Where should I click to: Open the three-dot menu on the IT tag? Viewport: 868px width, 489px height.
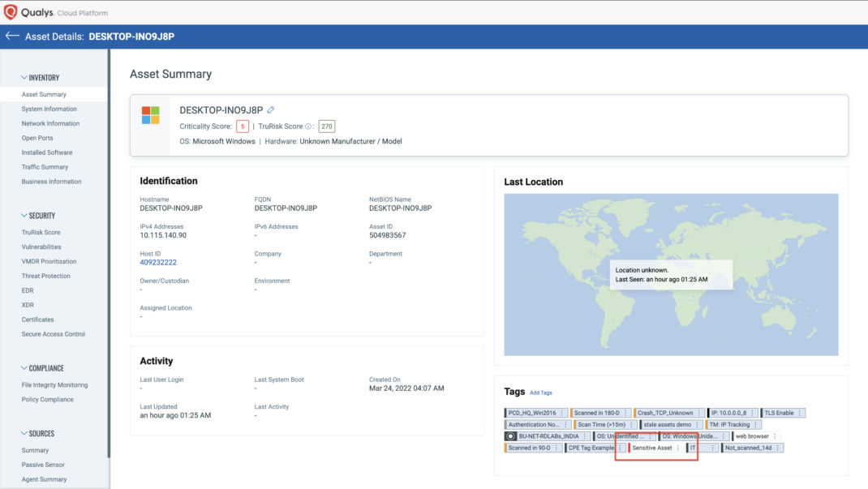pos(711,448)
